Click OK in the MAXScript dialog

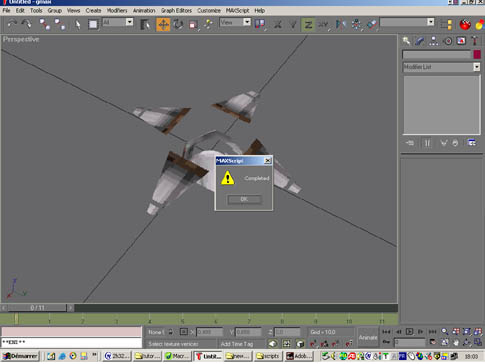tap(244, 199)
